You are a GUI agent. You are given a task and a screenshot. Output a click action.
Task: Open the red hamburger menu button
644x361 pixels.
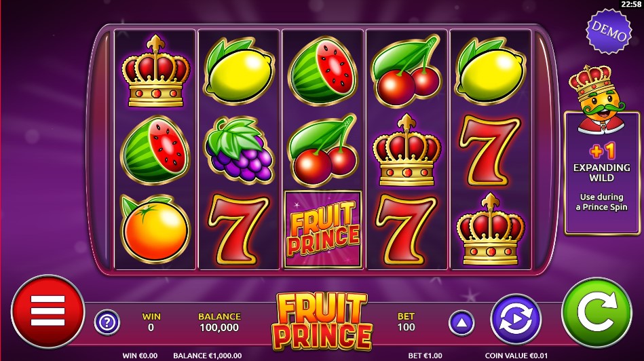pyautogui.click(x=48, y=311)
